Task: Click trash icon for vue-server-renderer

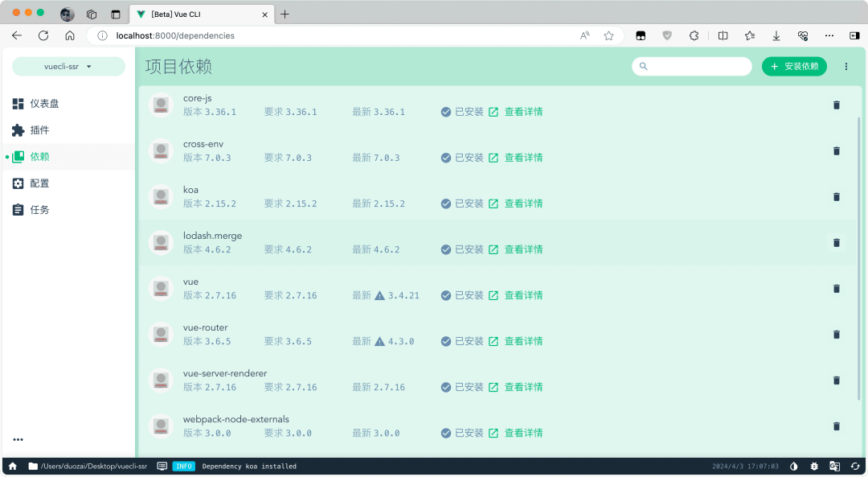Action: [x=837, y=380]
